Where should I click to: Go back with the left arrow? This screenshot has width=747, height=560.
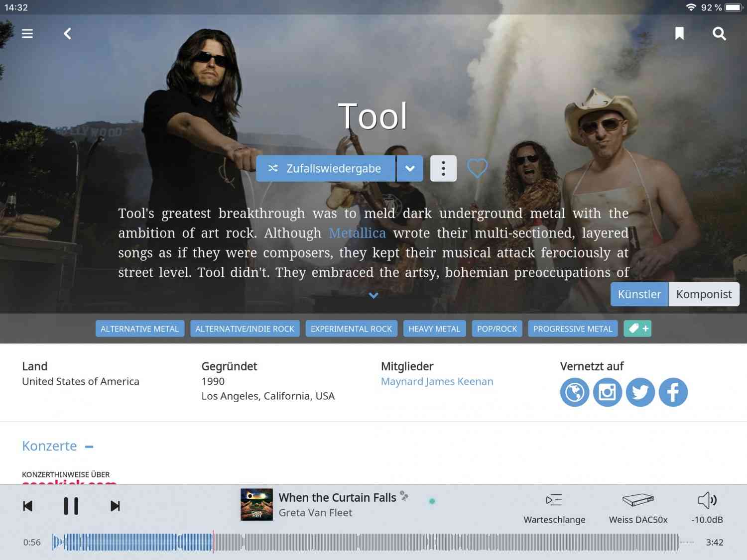click(68, 33)
